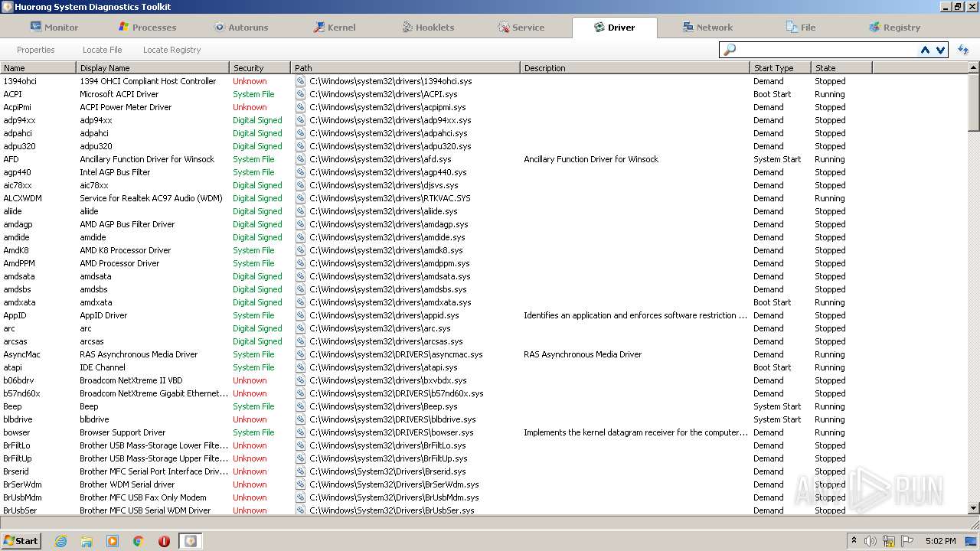Click the file icon beside BrUsbSer.sys path
Viewport: 980px width, 551px height.
point(301,510)
